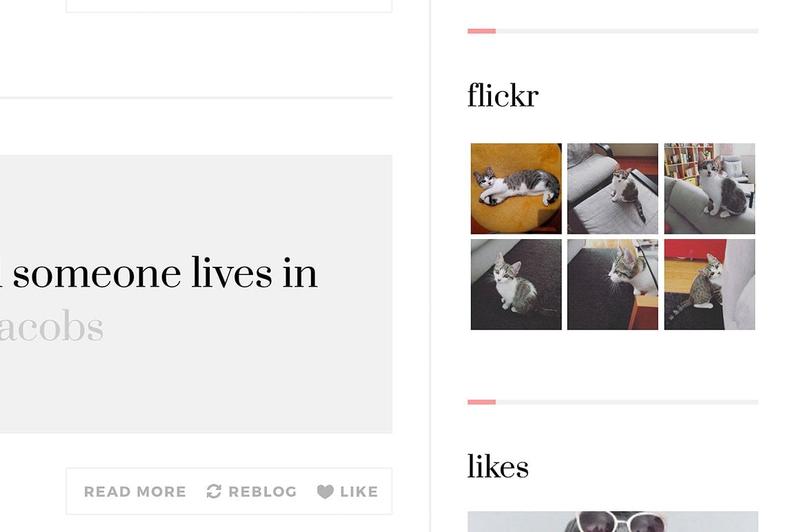Viewport: 800px width, 532px height.
Task: Click the 'someone lives in' quote title
Action: [x=159, y=273]
